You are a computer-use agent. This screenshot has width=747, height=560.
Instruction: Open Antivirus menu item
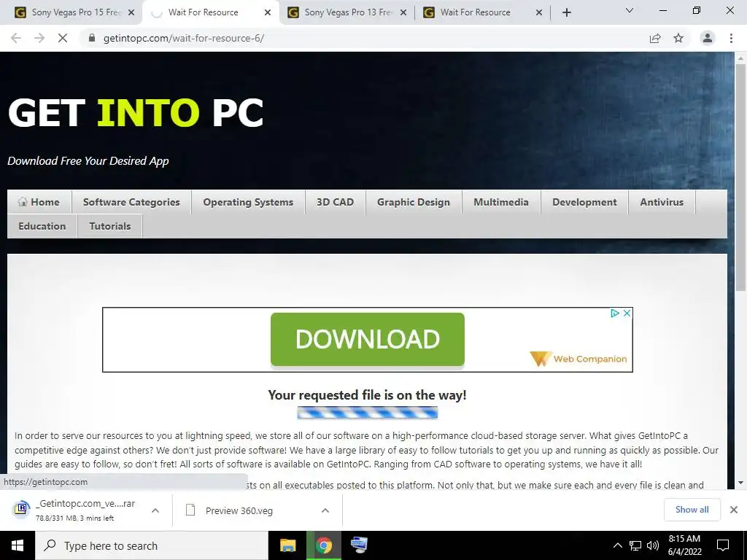click(x=662, y=202)
